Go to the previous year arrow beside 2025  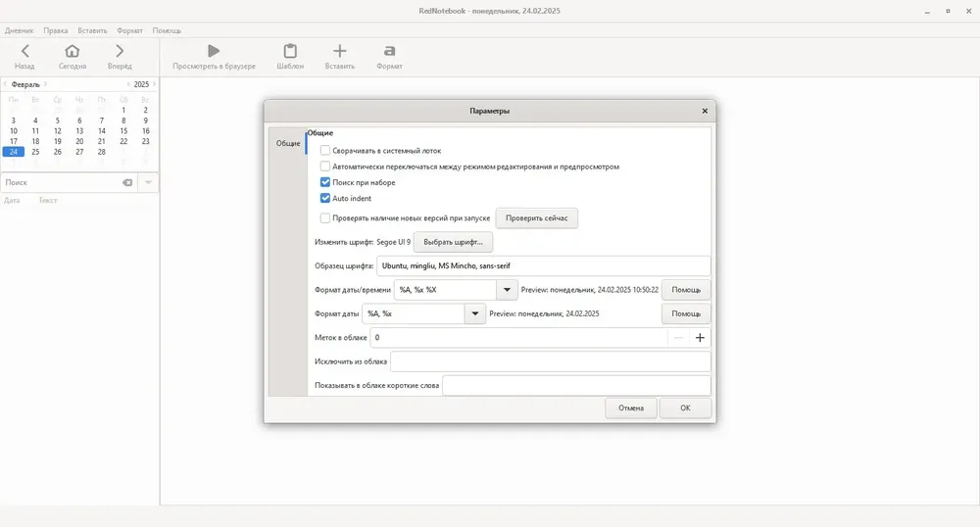point(128,84)
